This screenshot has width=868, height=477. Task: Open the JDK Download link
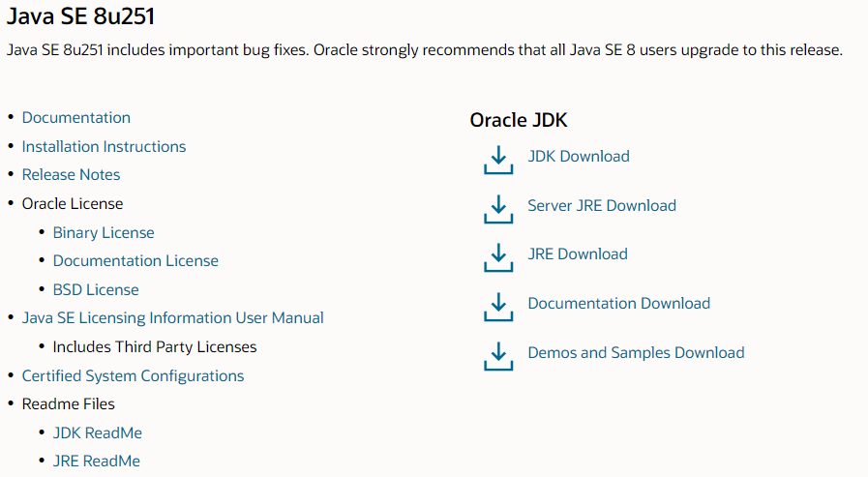pos(579,157)
